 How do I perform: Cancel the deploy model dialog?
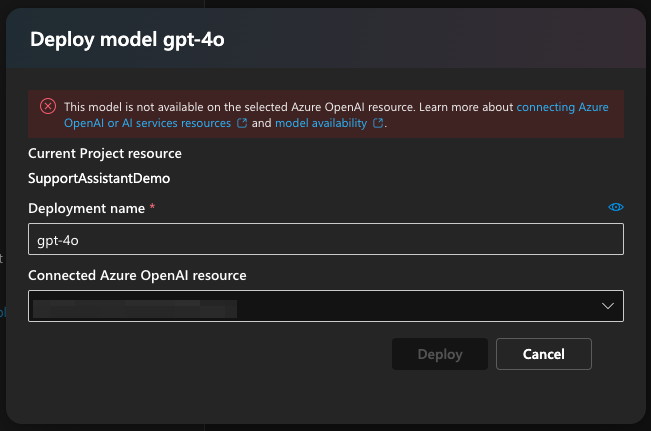(543, 354)
